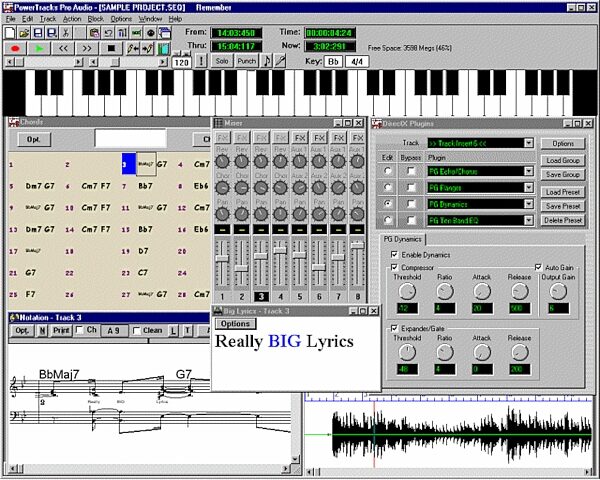Click Options button in Big Lyrics window
Viewport: 600px width, 480px height.
(235, 324)
